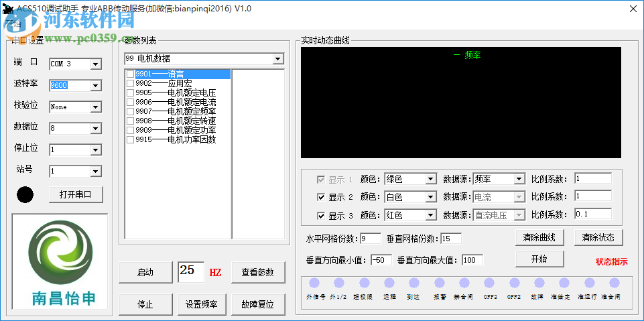The height and width of the screenshot is (321, 644).
Task: Click the 启动 button
Action: pos(145,272)
